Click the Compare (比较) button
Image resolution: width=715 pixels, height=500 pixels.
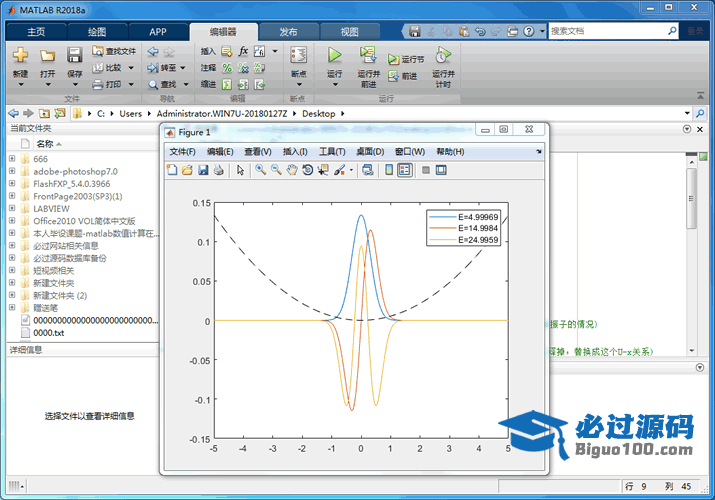pyautogui.click(x=107, y=68)
